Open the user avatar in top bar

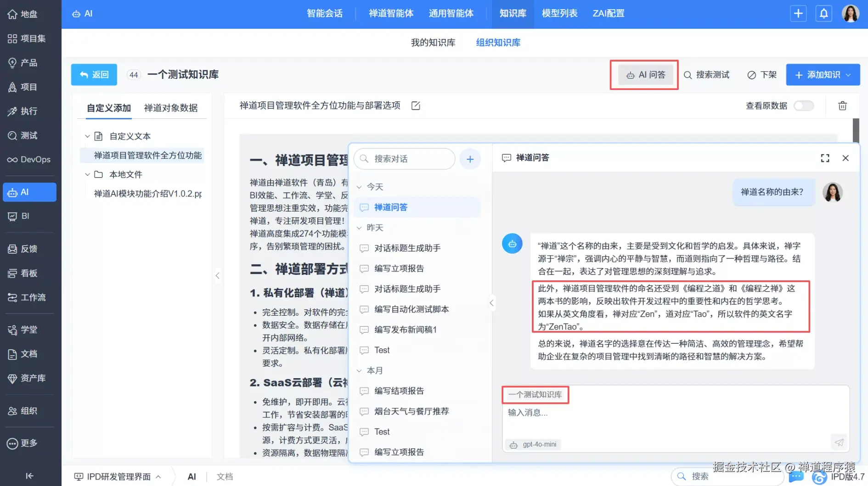(851, 14)
